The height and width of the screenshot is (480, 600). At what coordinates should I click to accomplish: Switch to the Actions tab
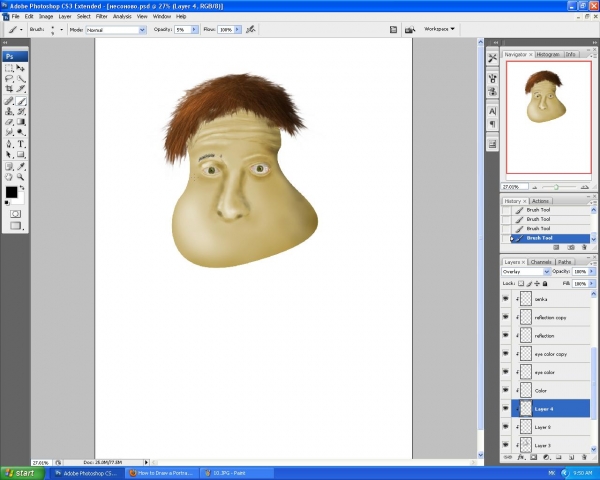coord(540,201)
